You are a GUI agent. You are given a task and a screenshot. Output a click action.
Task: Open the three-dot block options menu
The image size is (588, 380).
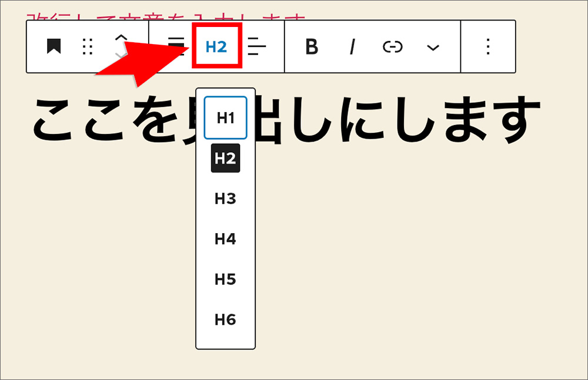[487, 46]
